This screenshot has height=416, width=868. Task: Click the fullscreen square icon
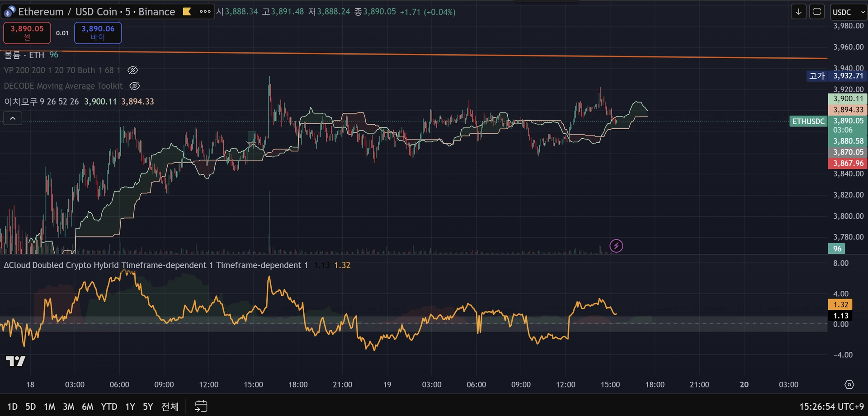(817, 12)
